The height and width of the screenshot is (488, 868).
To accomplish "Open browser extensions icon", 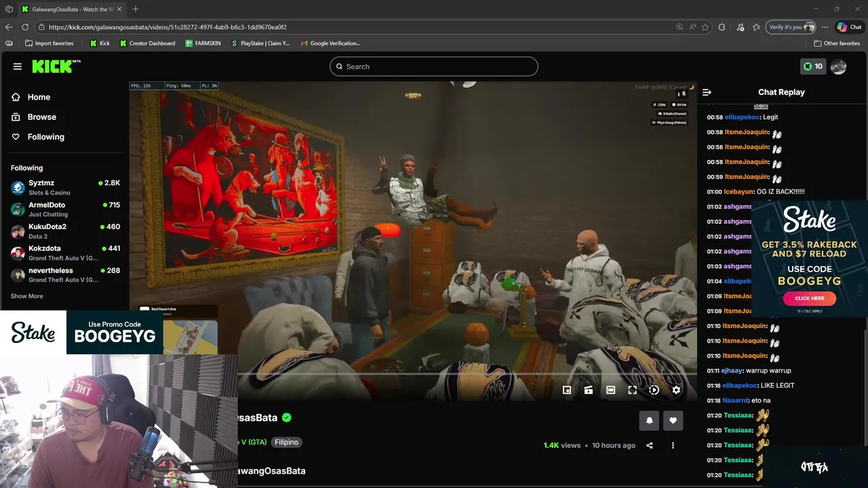I will click(x=722, y=27).
